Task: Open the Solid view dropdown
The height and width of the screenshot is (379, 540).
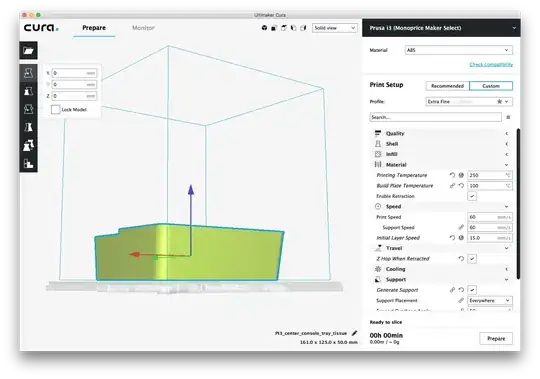Action: (335, 28)
